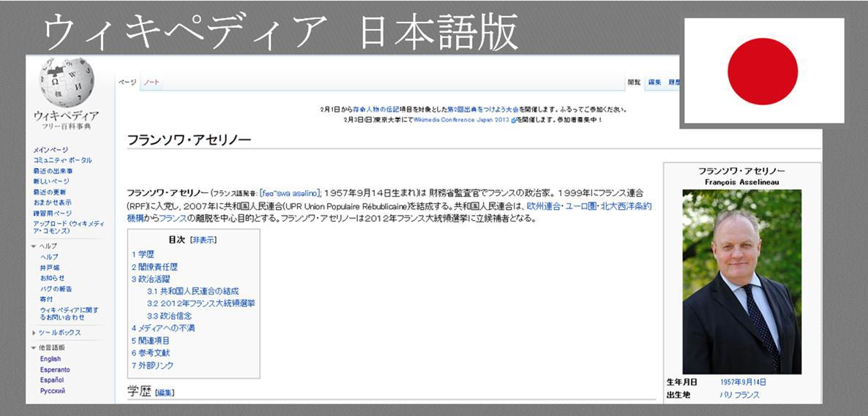Switch to the ノート tab
868x416 pixels.
(151, 82)
